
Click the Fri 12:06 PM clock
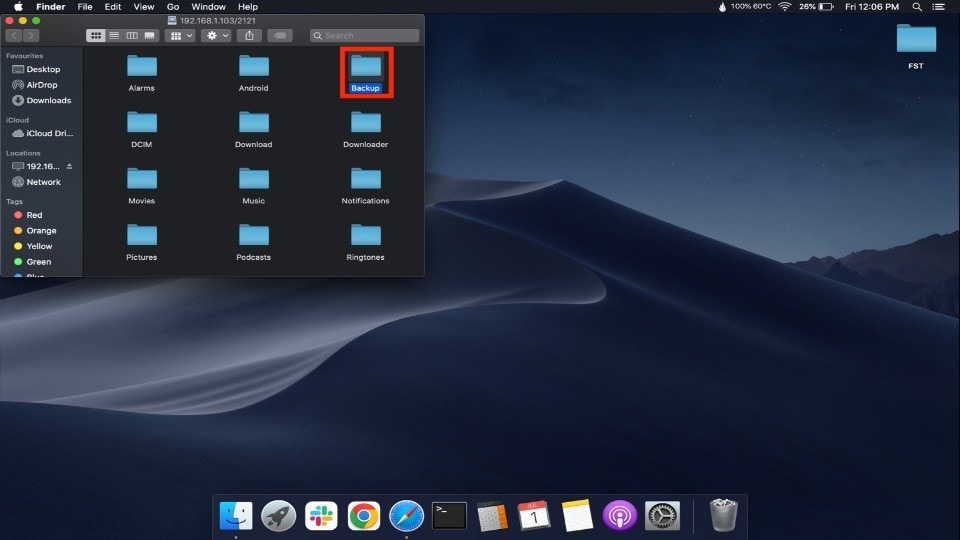(x=872, y=7)
